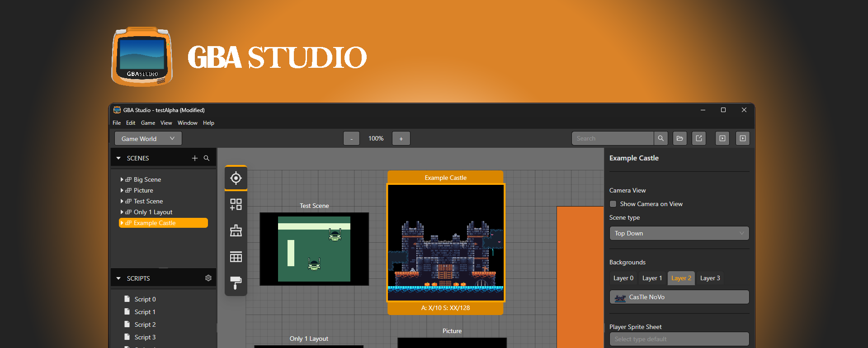This screenshot has width=868, height=348.
Task: Switch to Layer 0 background tab
Action: tap(623, 278)
